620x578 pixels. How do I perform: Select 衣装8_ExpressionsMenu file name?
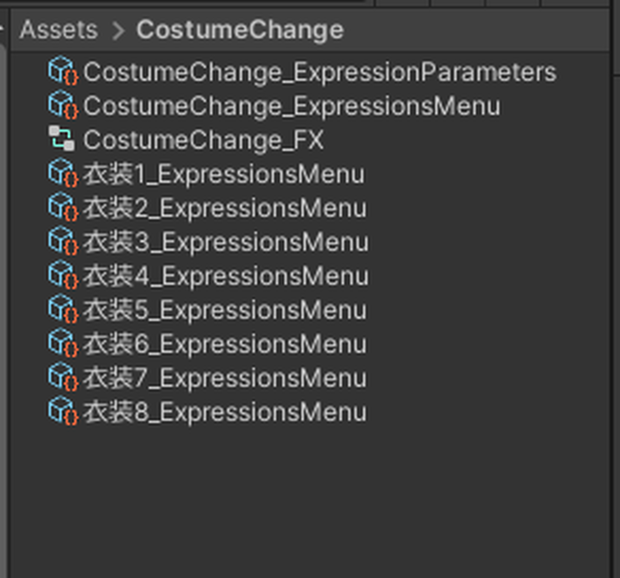[225, 412]
